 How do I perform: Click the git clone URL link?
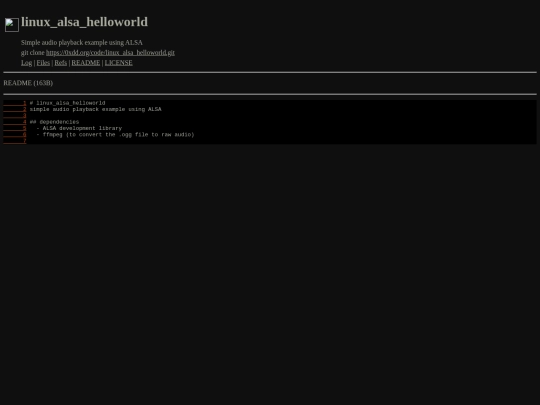(x=110, y=53)
